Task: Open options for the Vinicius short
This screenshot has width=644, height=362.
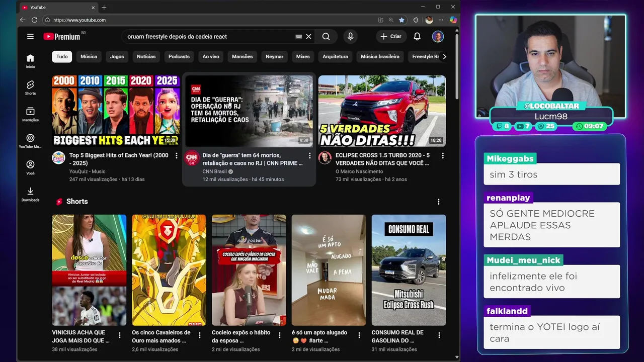Action: [120, 335]
